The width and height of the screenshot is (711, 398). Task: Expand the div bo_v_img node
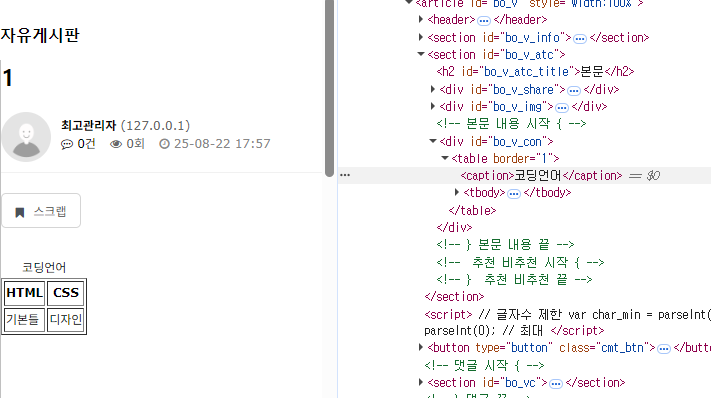tap(433, 107)
